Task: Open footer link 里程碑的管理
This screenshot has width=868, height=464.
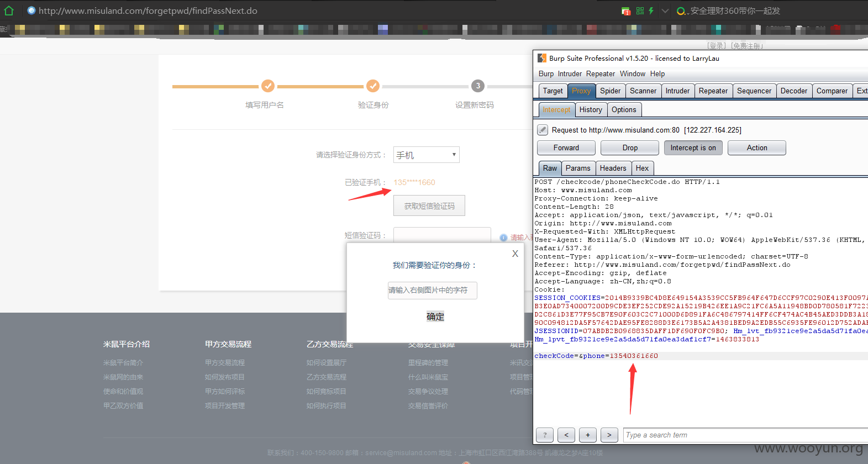Action: click(428, 363)
